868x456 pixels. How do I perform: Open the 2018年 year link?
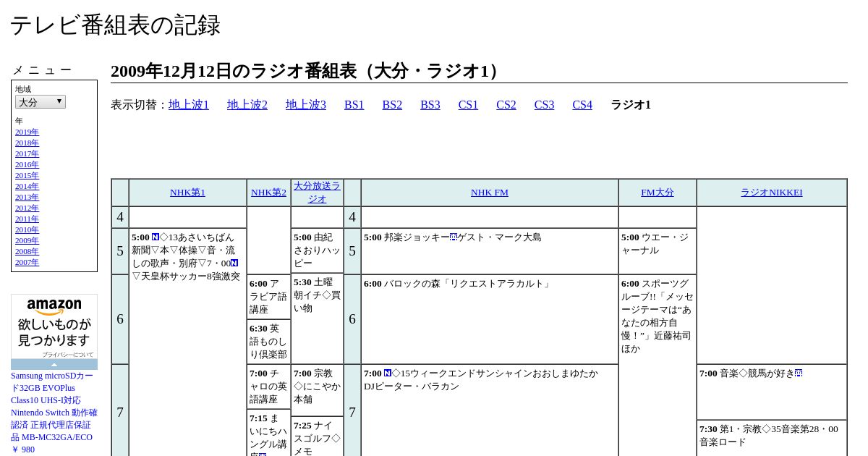27,143
